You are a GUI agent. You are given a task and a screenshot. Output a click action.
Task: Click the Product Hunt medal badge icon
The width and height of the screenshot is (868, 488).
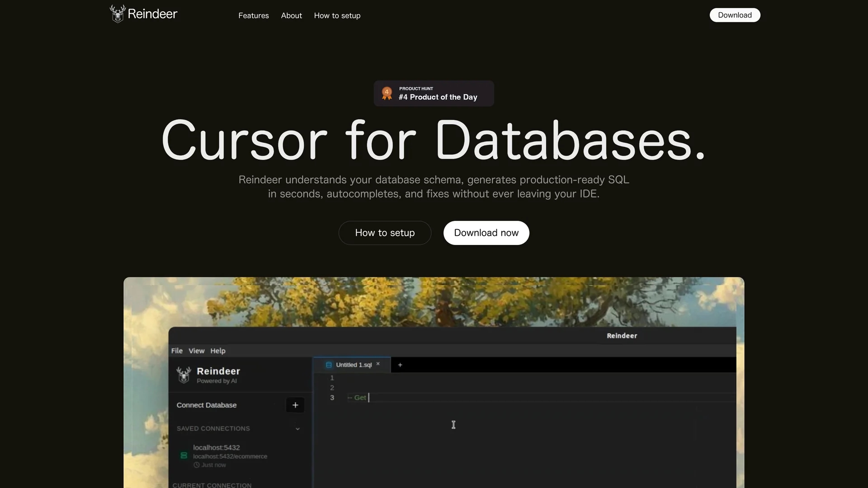click(387, 93)
